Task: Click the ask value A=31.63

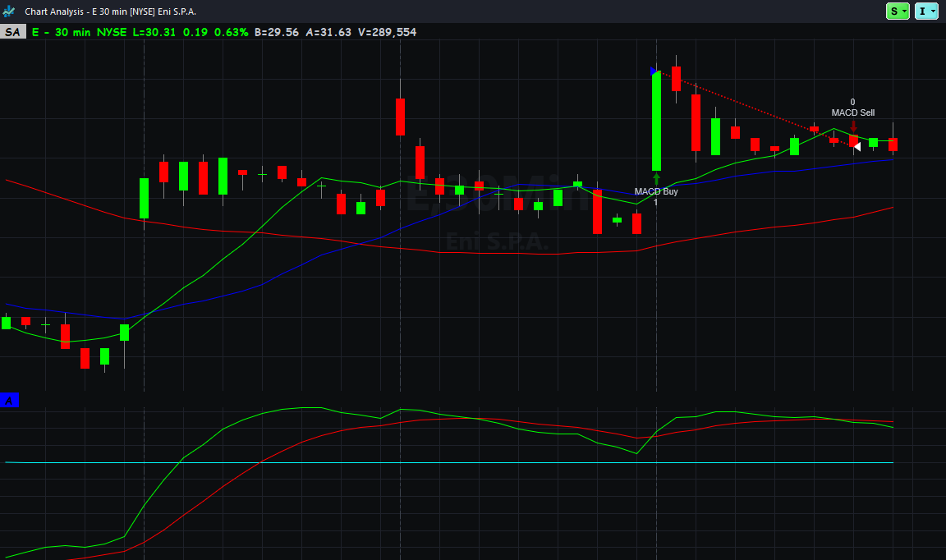Action: pyautogui.click(x=328, y=32)
